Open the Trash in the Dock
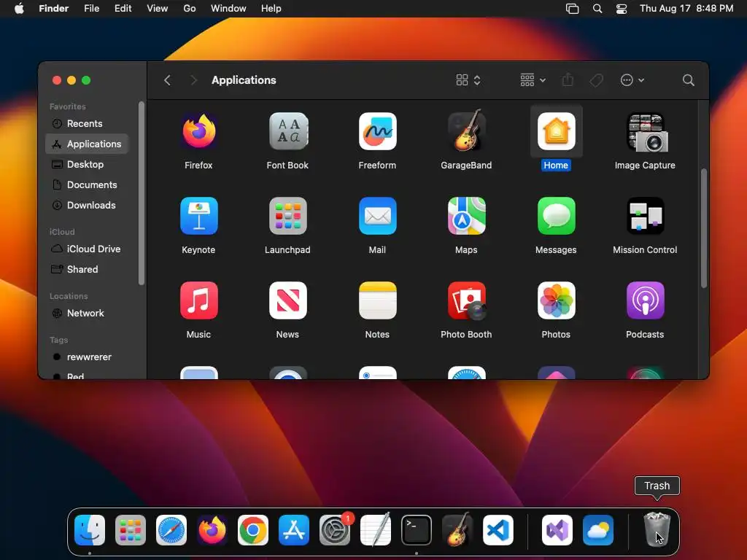Screen dimensions: 747x560 657,530
